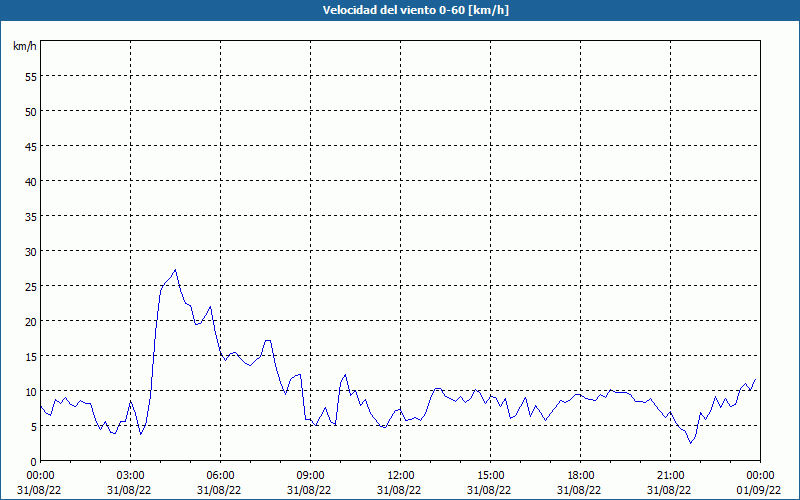This screenshot has width=800, height=500.
Task: Pick the 35 tick label on the y-axis
Action: [x=31, y=216]
